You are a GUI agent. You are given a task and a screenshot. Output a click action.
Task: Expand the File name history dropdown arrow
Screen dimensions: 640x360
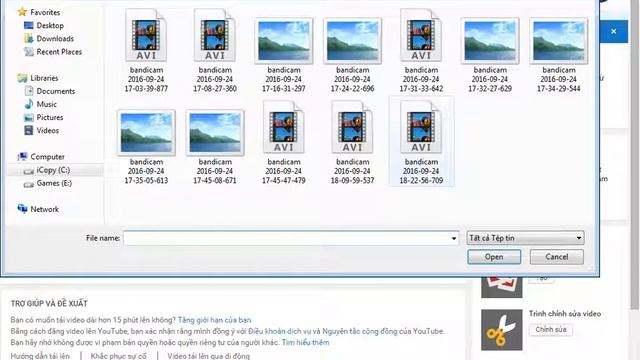tap(453, 238)
